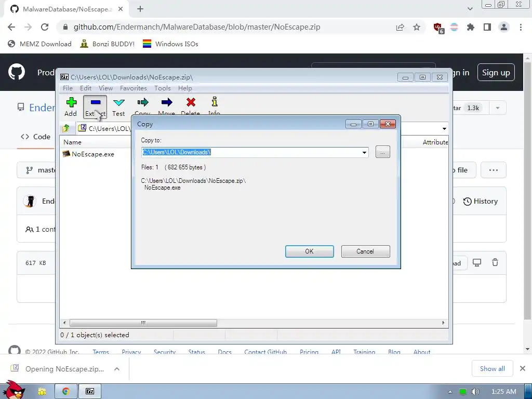Open the MEMZ Download bookmark
The width and height of the screenshot is (532, 399).
coord(39,44)
